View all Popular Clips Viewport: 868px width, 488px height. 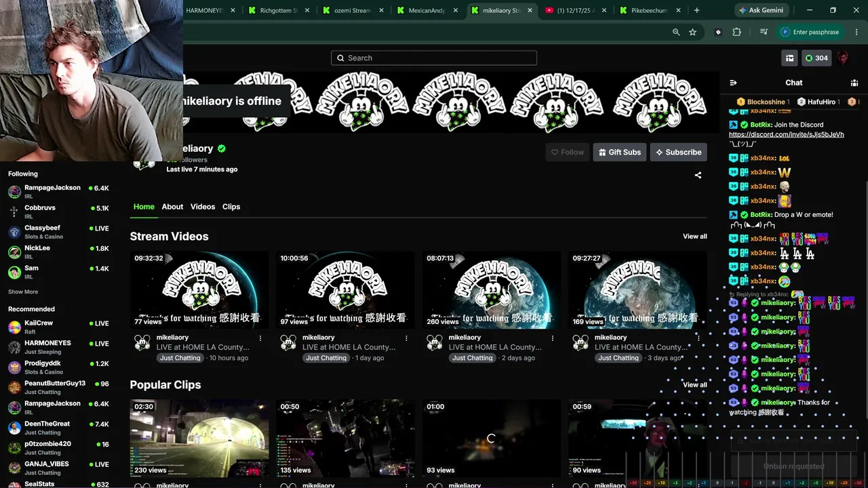coord(695,385)
